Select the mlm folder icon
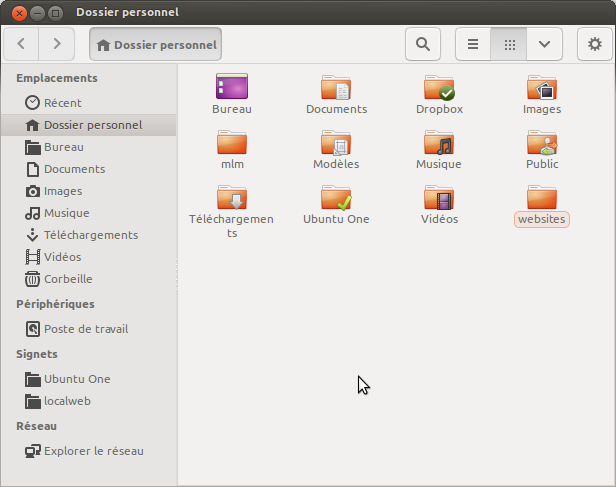The width and height of the screenshot is (616, 487). pos(232,142)
